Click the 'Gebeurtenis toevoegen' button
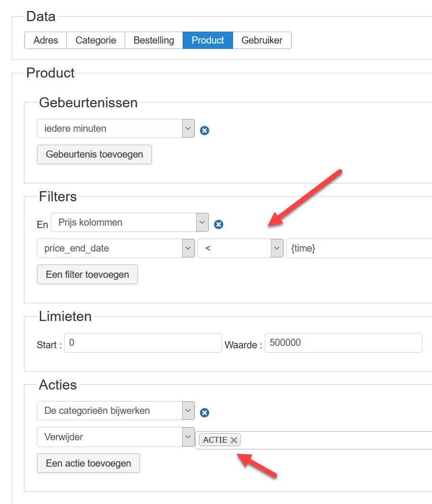This screenshot has height=504, width=432. click(94, 155)
